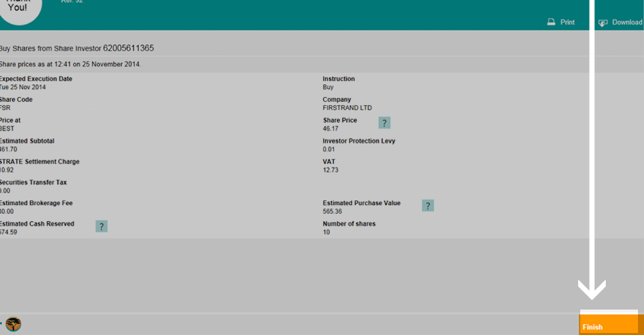Click the share prices timestamp line
644x335 pixels.
(x=70, y=64)
